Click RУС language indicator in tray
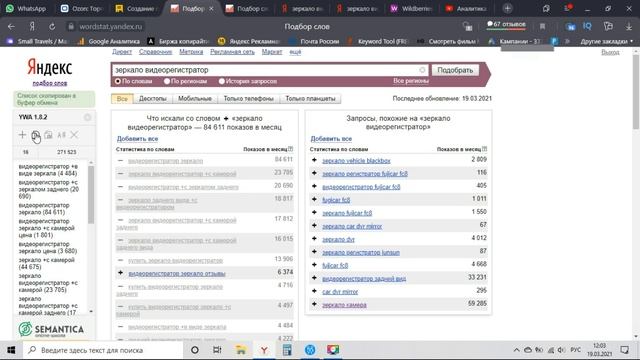 point(576,350)
